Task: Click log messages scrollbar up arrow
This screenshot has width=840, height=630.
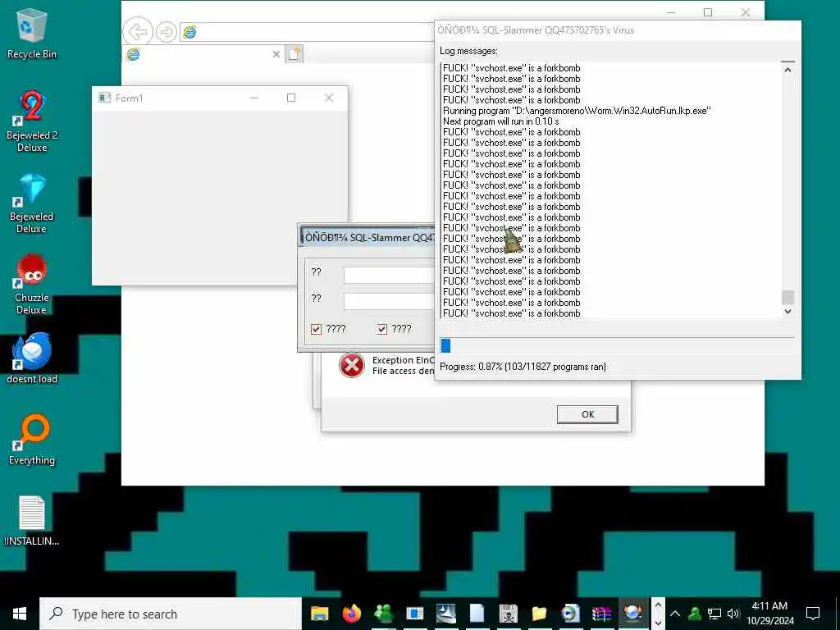Action: [x=787, y=70]
